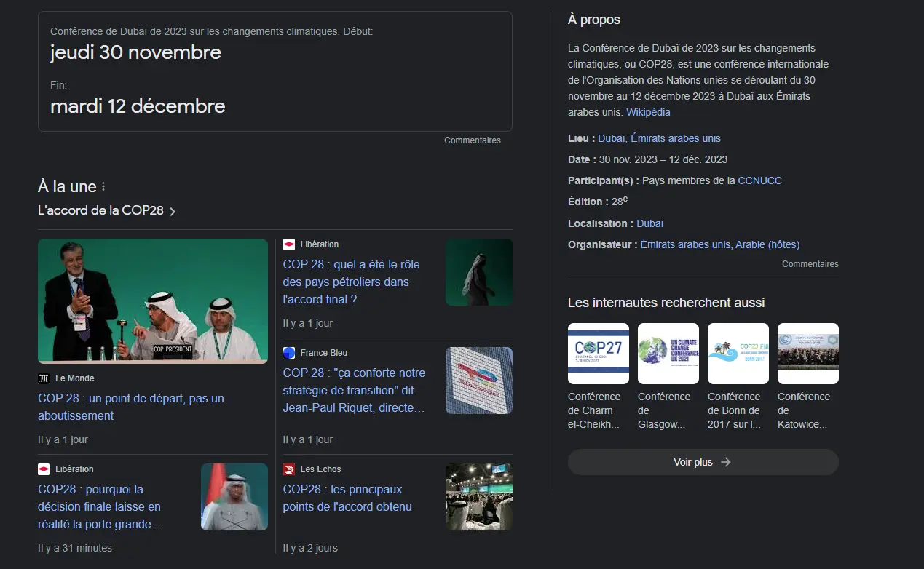Click Commentaires under the À propos panel
The image size is (924, 569).
tap(810, 264)
